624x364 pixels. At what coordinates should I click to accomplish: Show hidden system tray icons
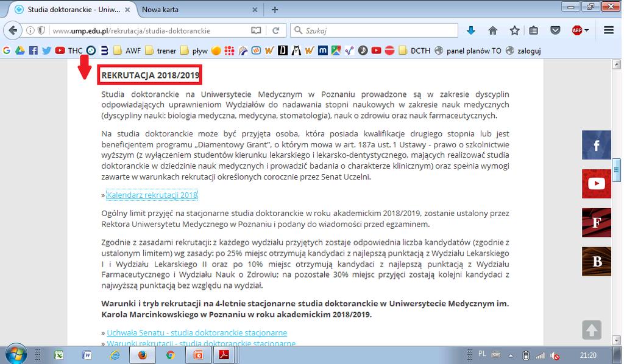point(511,355)
